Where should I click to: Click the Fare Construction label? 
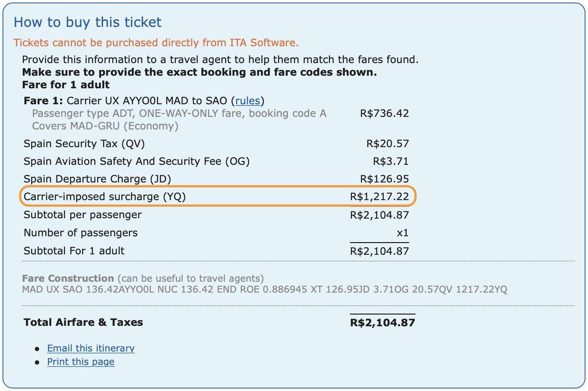(68, 278)
